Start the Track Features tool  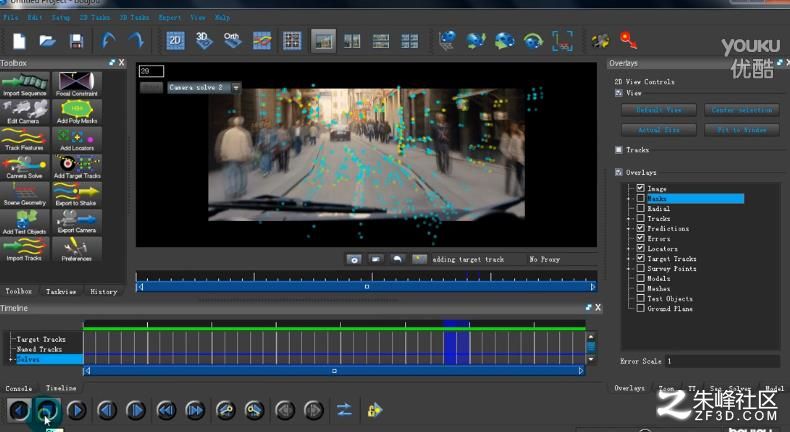25,139
